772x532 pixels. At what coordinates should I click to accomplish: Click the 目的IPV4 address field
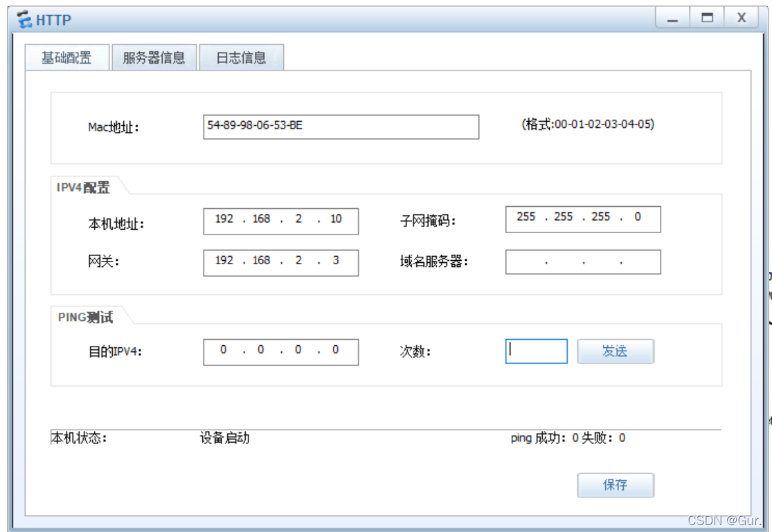pos(280,352)
